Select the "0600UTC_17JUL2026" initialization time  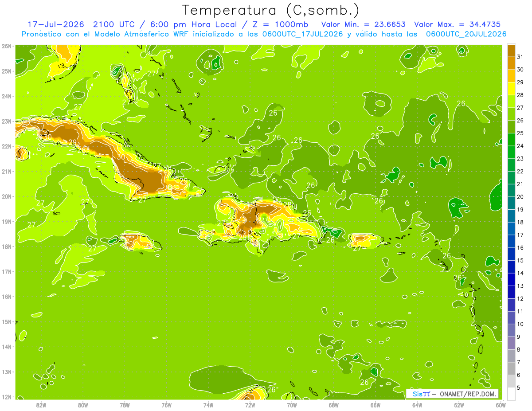(x=303, y=34)
